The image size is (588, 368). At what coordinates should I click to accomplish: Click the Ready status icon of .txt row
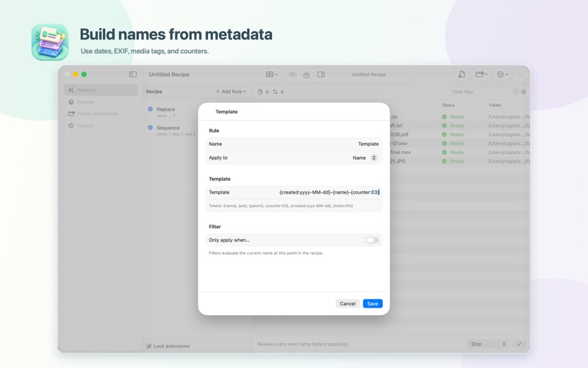click(444, 126)
